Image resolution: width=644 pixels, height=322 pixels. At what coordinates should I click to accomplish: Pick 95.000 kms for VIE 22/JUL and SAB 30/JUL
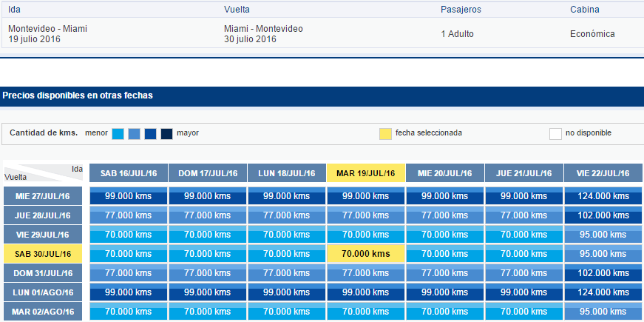[603, 254]
